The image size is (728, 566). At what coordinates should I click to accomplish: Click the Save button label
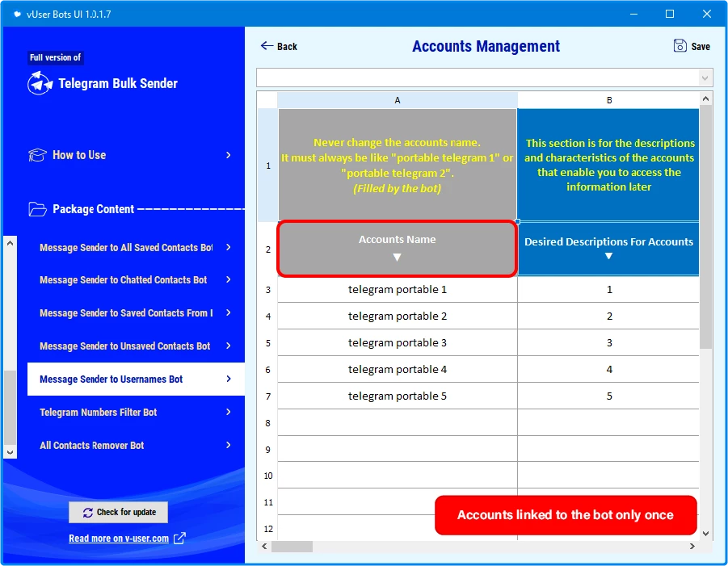click(701, 46)
